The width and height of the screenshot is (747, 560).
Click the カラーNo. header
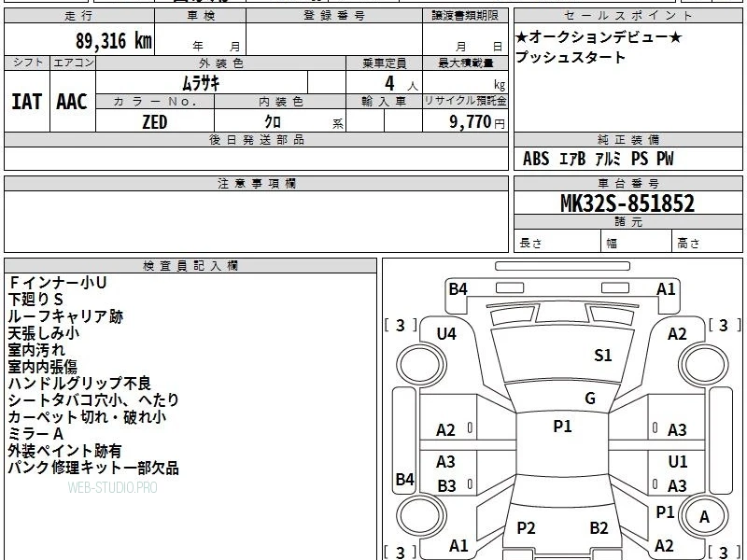155,102
